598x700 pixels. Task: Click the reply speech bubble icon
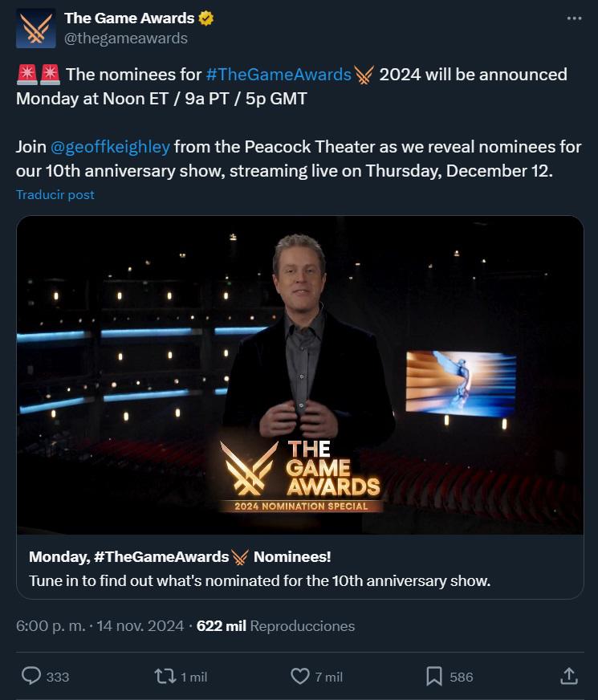[31, 676]
